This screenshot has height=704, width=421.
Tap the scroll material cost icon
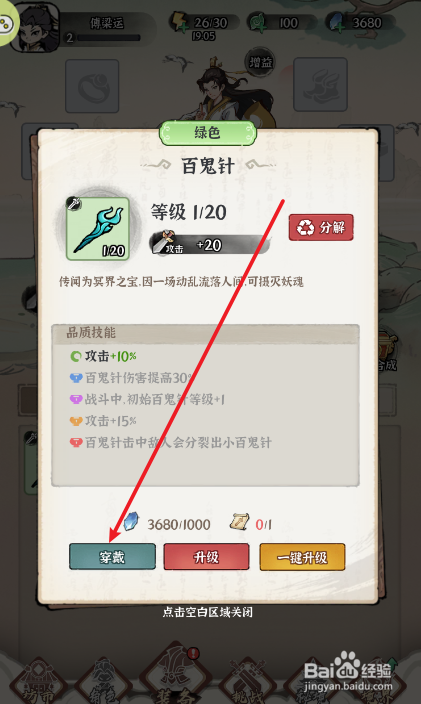click(239, 522)
